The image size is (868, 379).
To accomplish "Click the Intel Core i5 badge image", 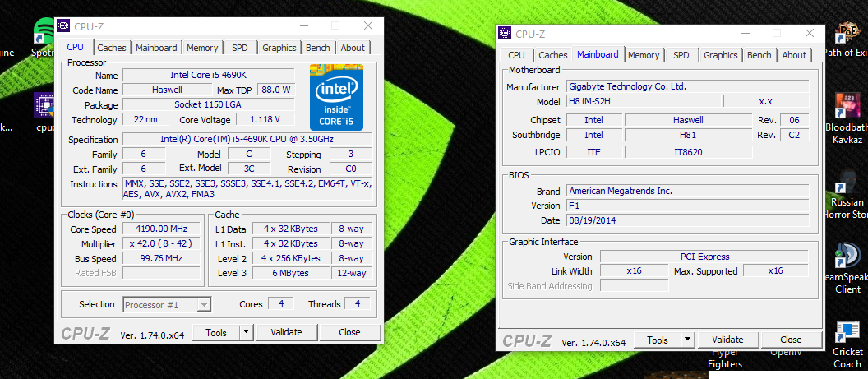I will point(336,97).
